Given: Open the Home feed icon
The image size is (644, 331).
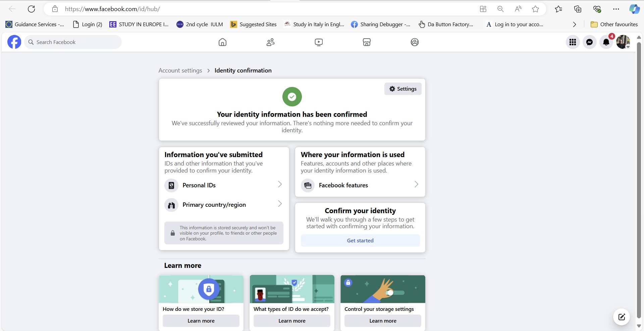Looking at the screenshot, I should (x=222, y=42).
